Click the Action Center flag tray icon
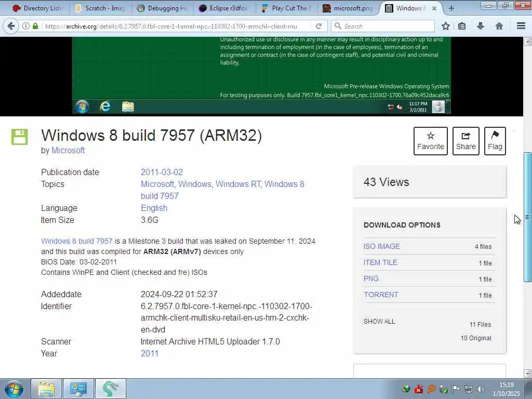The image size is (532, 399). click(x=456, y=389)
